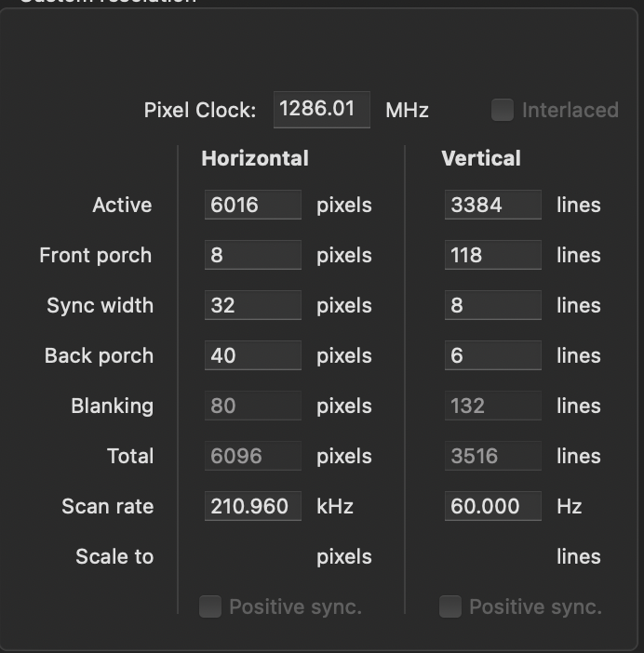Enable Vertical Positive sync checkbox

pos(451,607)
